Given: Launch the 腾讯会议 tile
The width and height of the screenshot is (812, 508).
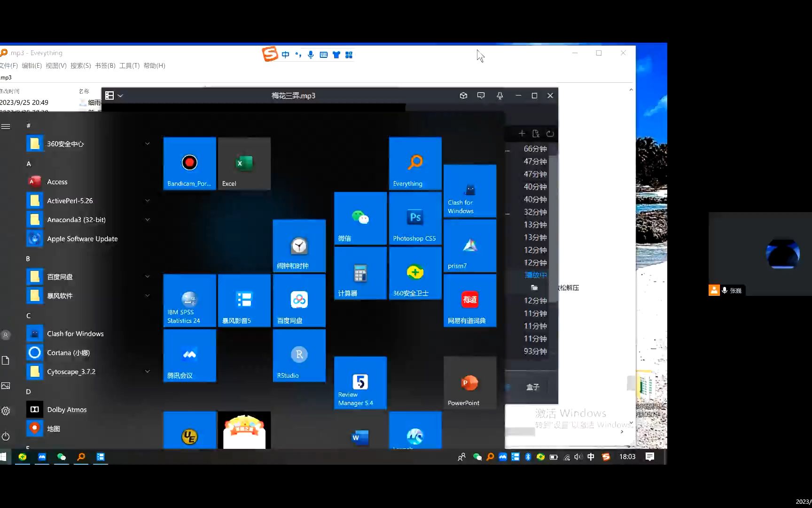Looking at the screenshot, I should [189, 356].
